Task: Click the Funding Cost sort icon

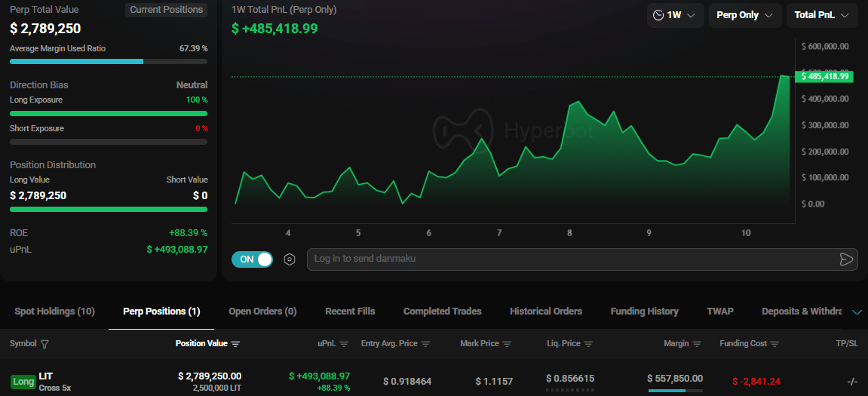Action: (775, 344)
